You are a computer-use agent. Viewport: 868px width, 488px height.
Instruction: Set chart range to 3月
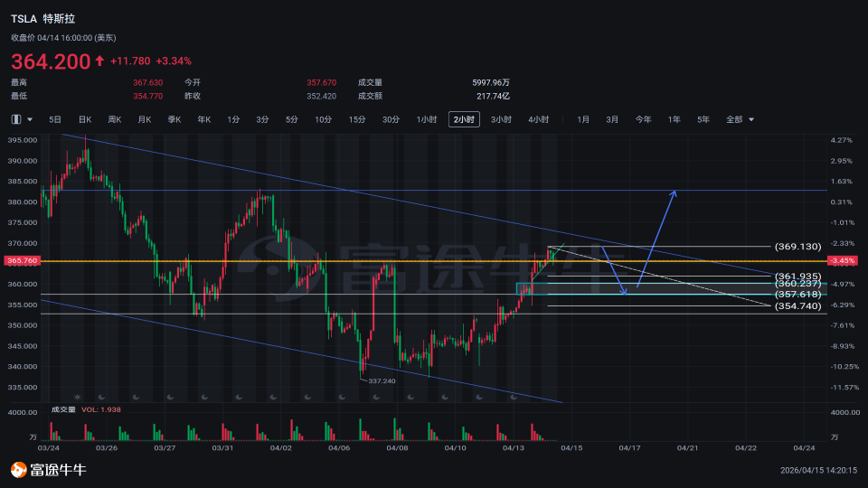[612, 119]
